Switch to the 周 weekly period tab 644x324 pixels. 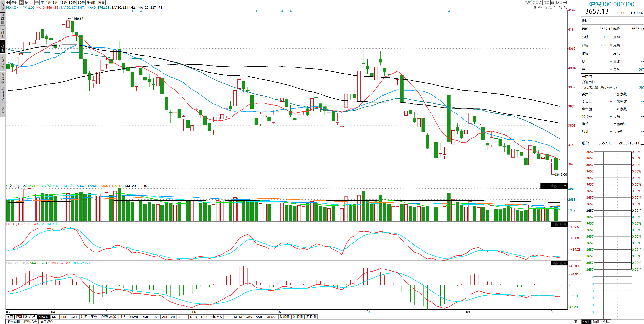pos(27,2)
